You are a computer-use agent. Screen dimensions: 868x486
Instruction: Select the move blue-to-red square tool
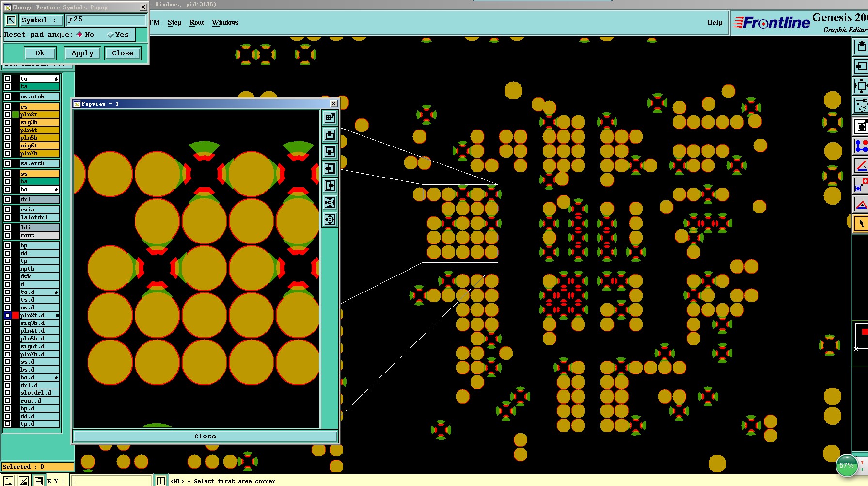coord(861,185)
